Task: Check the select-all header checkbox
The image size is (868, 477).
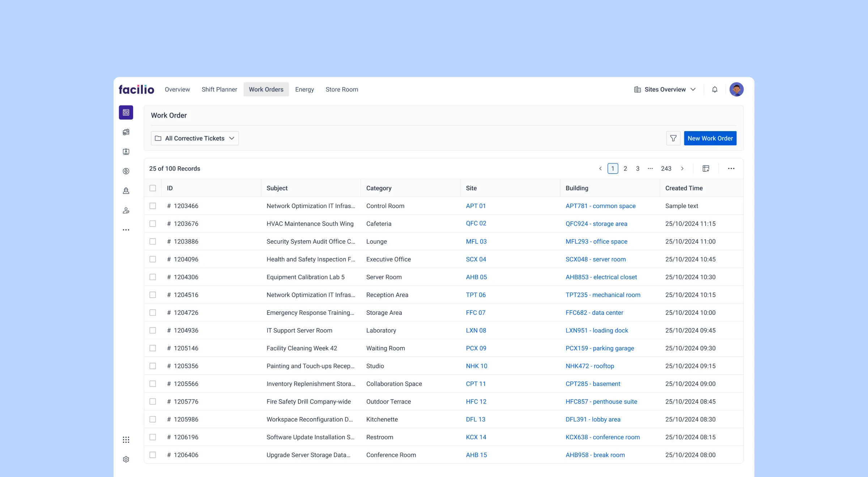Action: coord(153,188)
